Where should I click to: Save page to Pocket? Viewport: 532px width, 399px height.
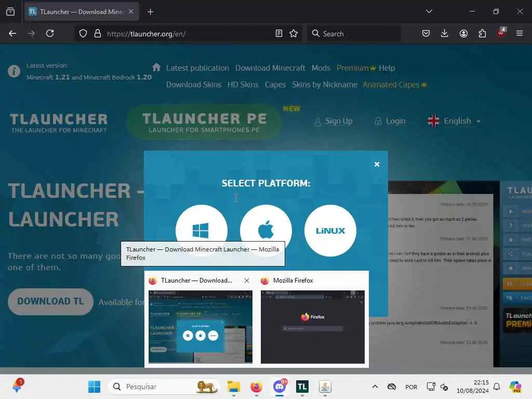[x=426, y=33]
